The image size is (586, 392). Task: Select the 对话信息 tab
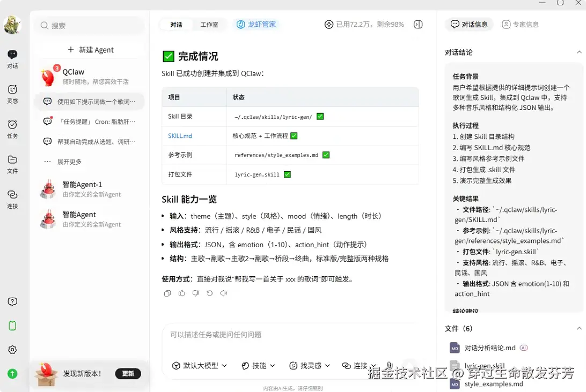coord(469,25)
